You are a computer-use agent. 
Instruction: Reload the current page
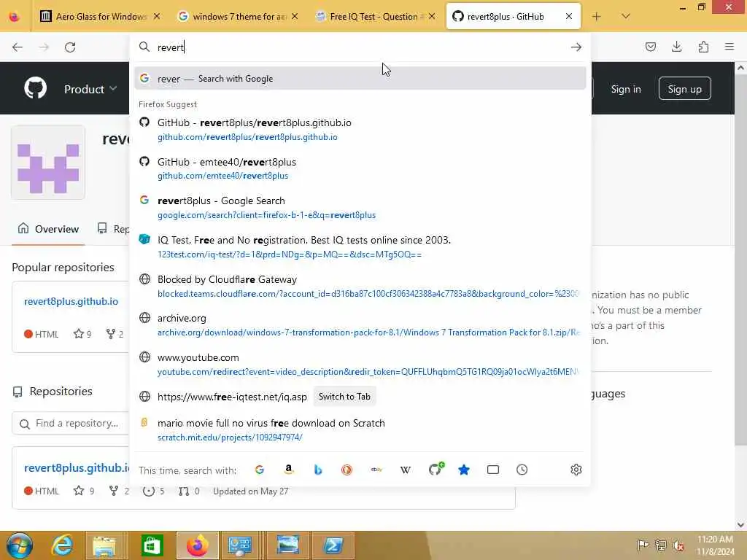70,47
